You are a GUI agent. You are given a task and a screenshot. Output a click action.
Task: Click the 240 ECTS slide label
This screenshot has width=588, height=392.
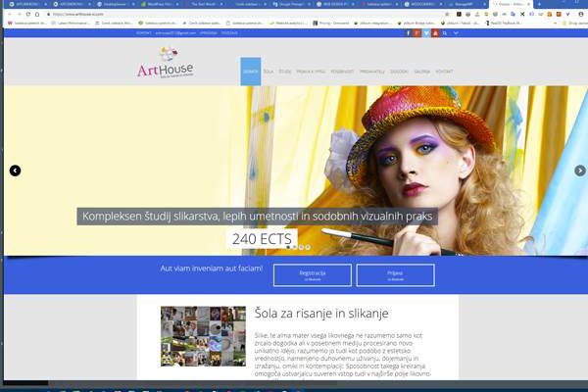coord(262,238)
